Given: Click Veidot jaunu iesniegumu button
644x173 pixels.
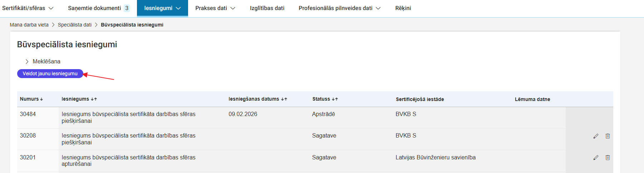Looking at the screenshot, I should (50, 74).
